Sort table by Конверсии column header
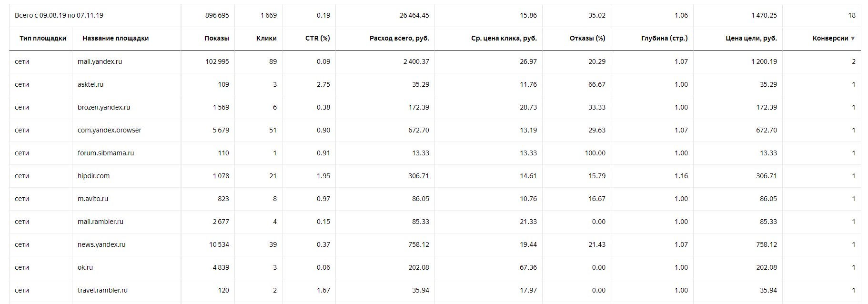This screenshot has width=868, height=304. [x=830, y=38]
